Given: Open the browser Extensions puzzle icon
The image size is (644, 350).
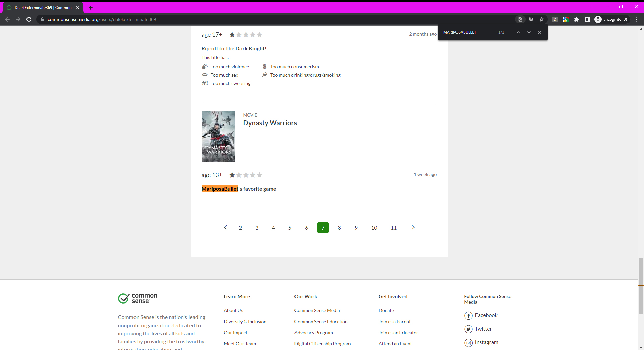Looking at the screenshot, I should tap(577, 19).
